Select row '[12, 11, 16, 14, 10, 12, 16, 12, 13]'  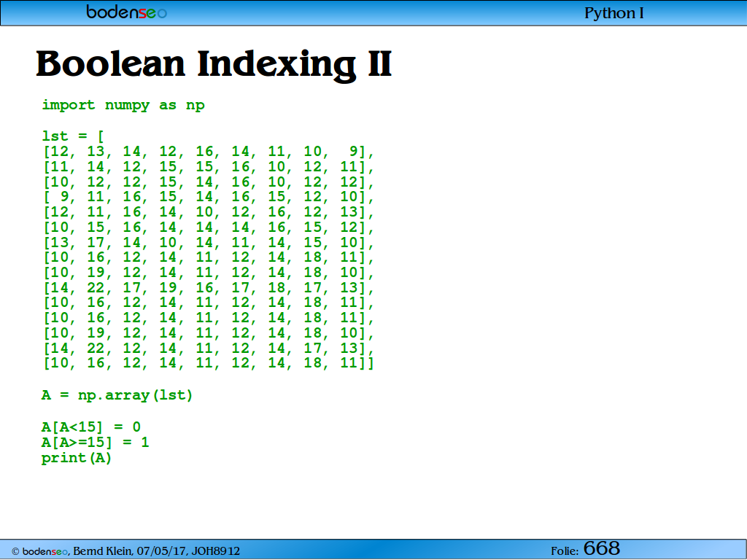pos(209,212)
